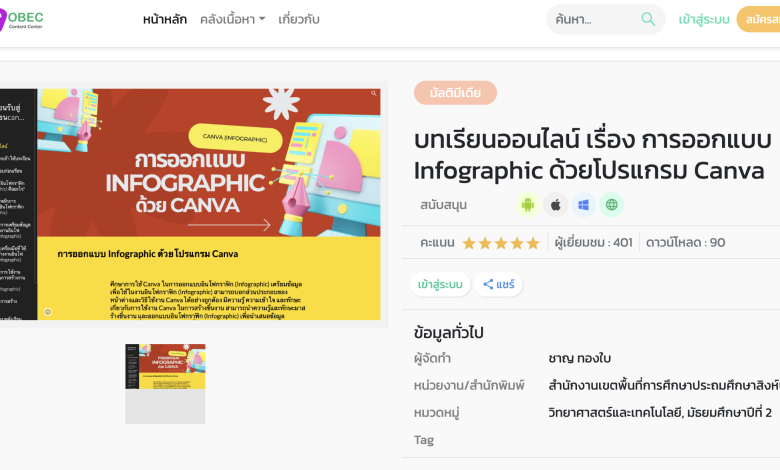Click the magnifying glass search icon

(648, 19)
